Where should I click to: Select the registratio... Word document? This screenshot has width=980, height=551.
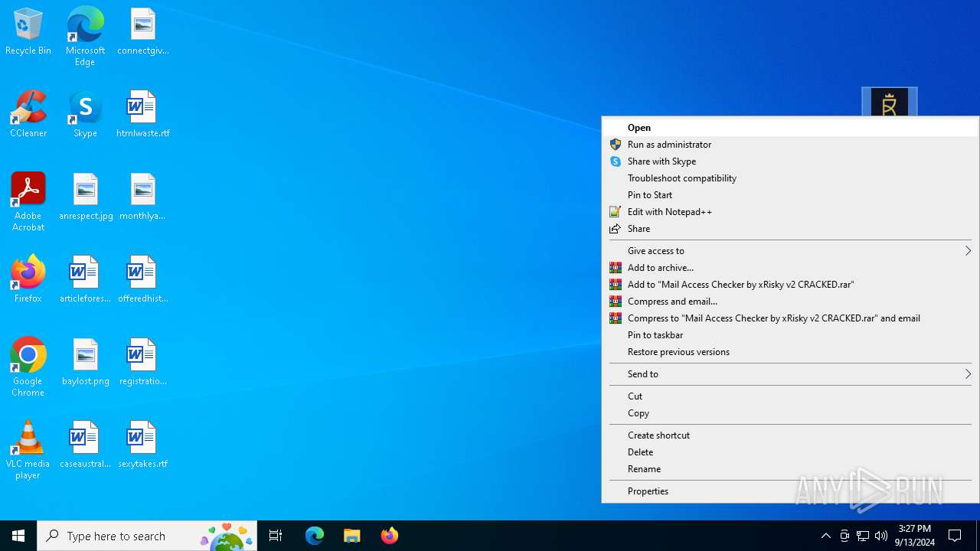click(143, 363)
